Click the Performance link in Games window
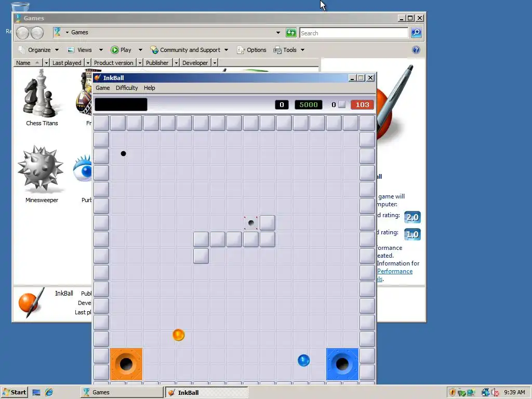532x399 pixels. point(395,271)
